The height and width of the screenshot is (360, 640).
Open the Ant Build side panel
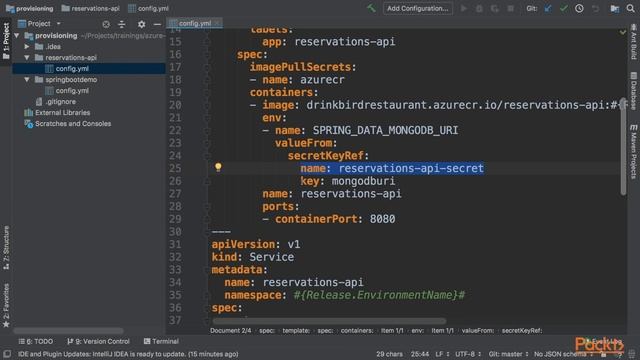(633, 42)
